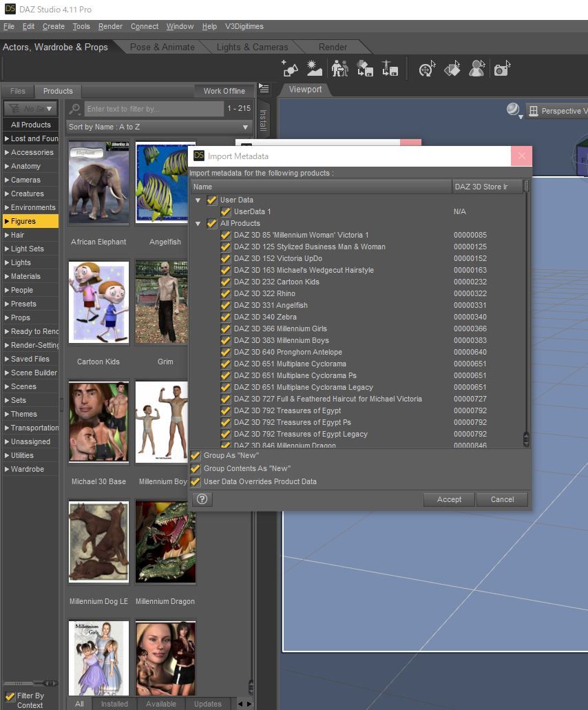Uncheck the User Data group checkbox
Image resolution: width=588 pixels, height=710 pixels.
(x=211, y=200)
